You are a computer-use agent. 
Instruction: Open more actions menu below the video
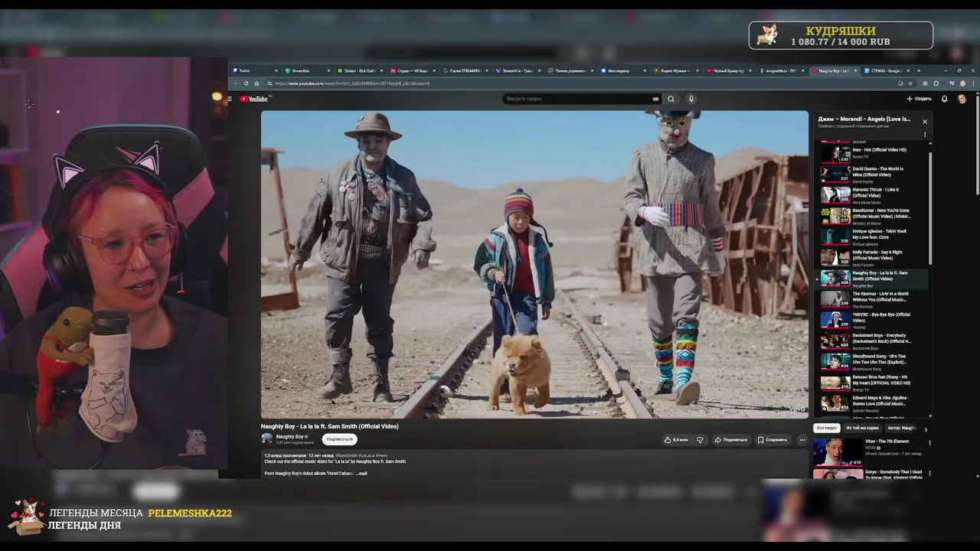(x=802, y=440)
